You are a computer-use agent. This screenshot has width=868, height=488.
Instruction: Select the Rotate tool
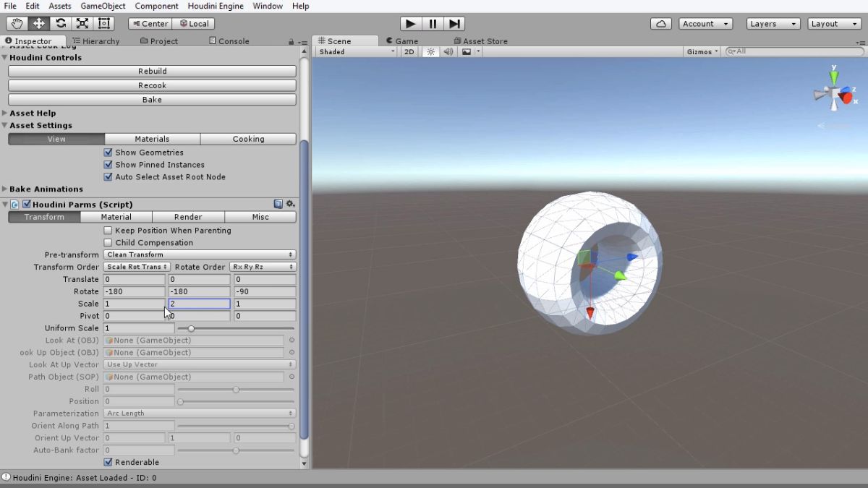61,24
